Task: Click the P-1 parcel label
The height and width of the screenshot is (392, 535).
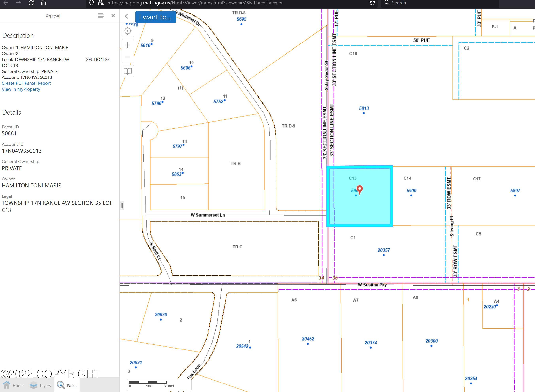Action: [x=495, y=27]
